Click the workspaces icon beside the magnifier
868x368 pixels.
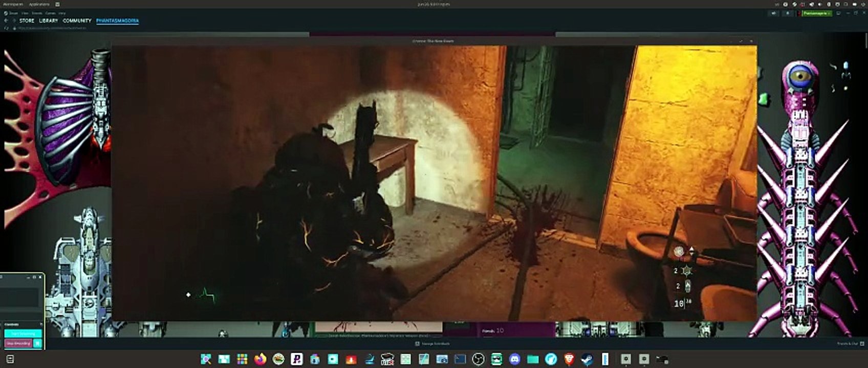point(224,359)
